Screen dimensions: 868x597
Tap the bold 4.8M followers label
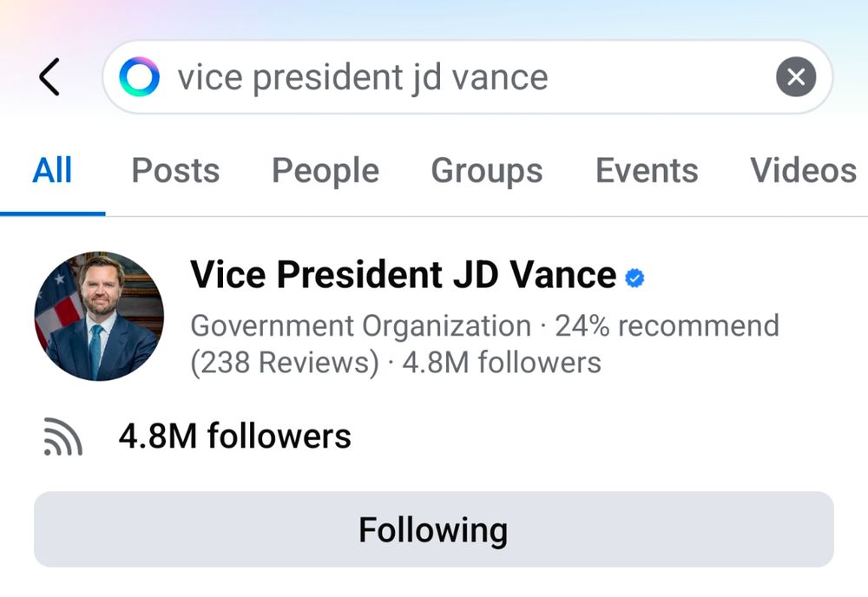click(234, 436)
